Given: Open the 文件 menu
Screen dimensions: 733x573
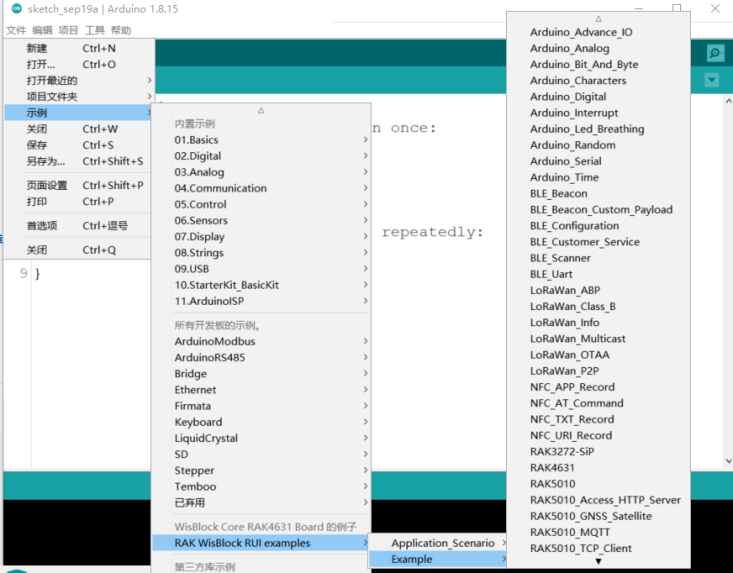Looking at the screenshot, I should click(x=16, y=30).
